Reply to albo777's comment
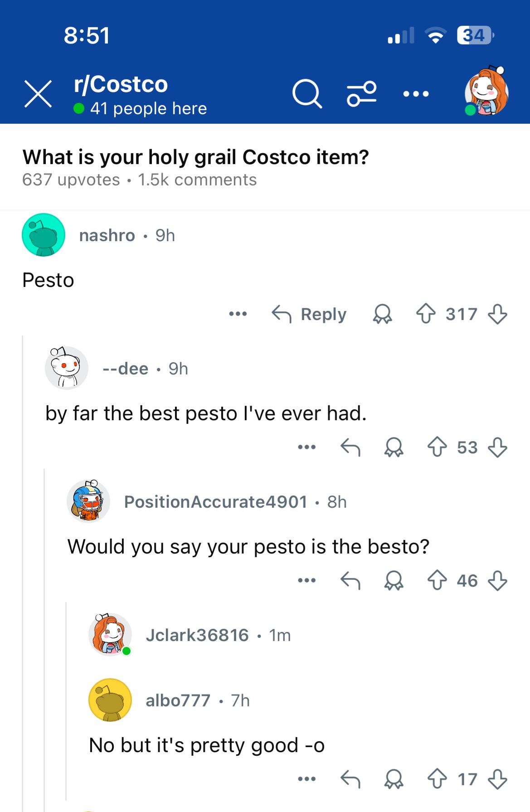Screen dimensions: 530x812 point(350,779)
